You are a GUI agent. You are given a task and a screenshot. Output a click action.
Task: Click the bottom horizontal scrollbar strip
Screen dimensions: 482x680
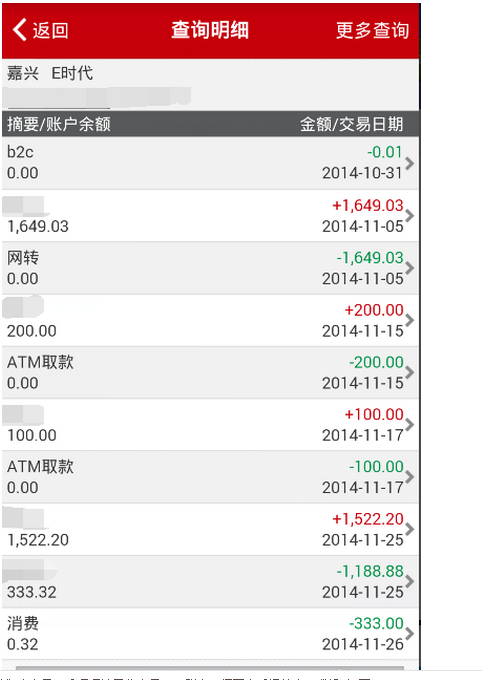210,668
